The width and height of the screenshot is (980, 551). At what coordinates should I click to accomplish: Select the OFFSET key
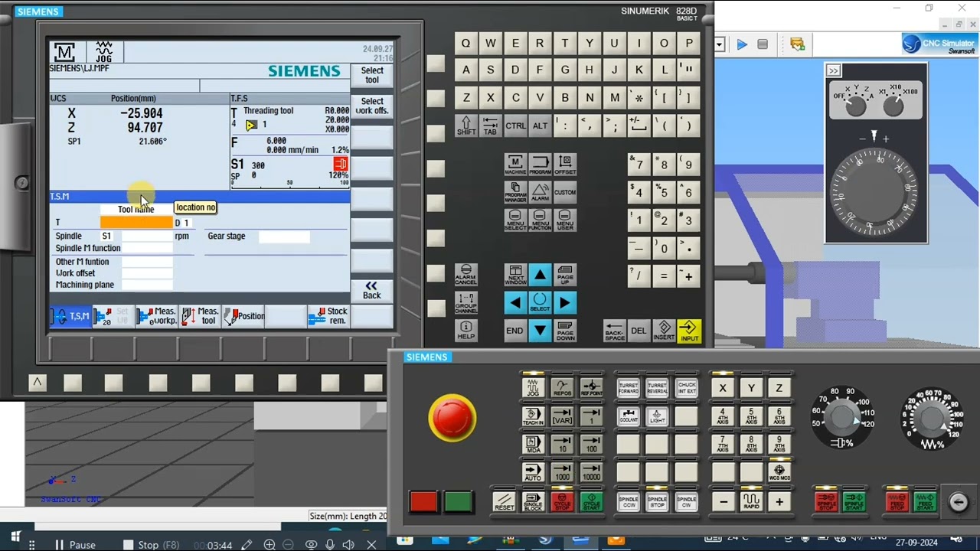click(x=565, y=164)
